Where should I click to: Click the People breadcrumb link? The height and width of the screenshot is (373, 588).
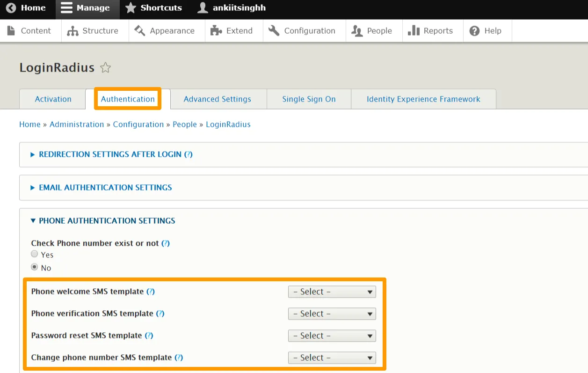tap(185, 124)
